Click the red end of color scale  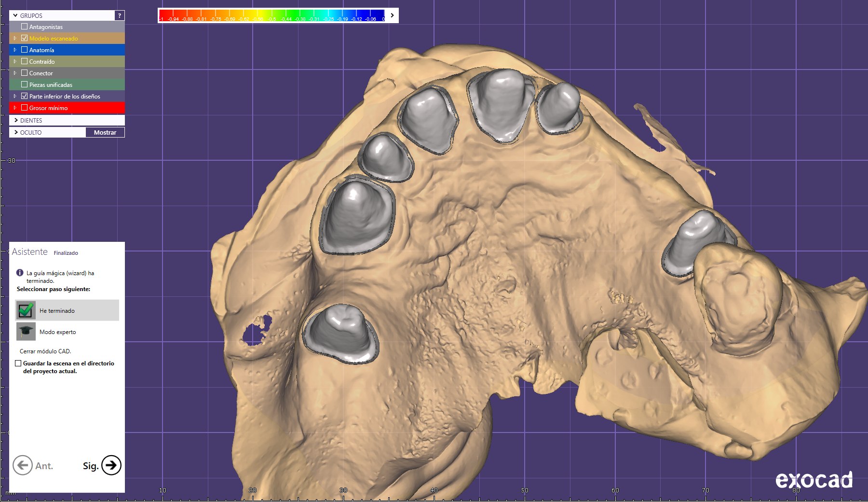click(x=163, y=15)
